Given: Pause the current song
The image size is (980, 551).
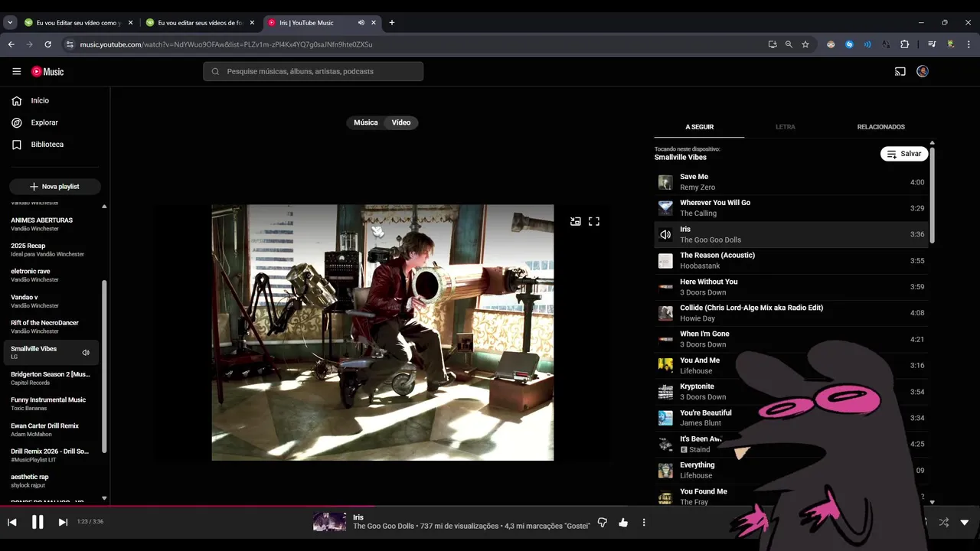Looking at the screenshot, I should point(38,522).
